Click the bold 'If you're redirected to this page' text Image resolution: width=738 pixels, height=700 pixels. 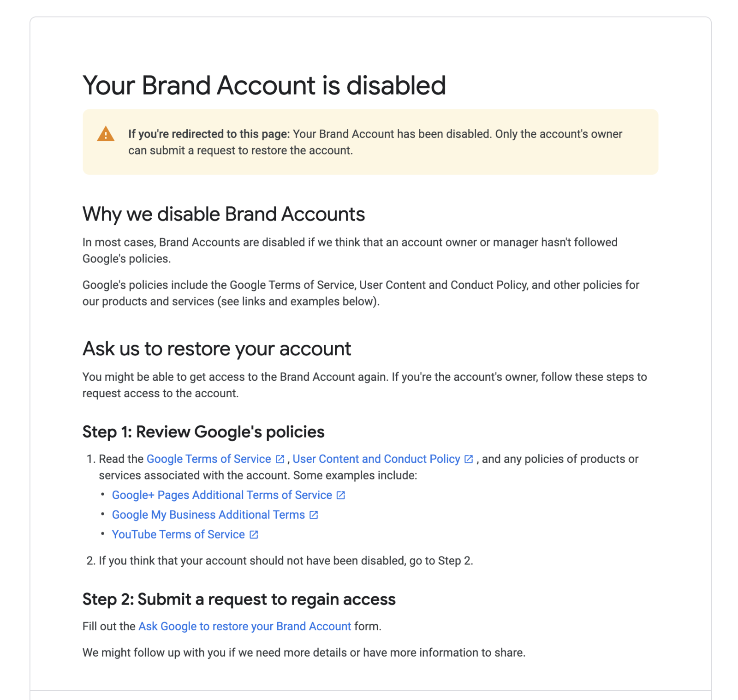click(209, 134)
